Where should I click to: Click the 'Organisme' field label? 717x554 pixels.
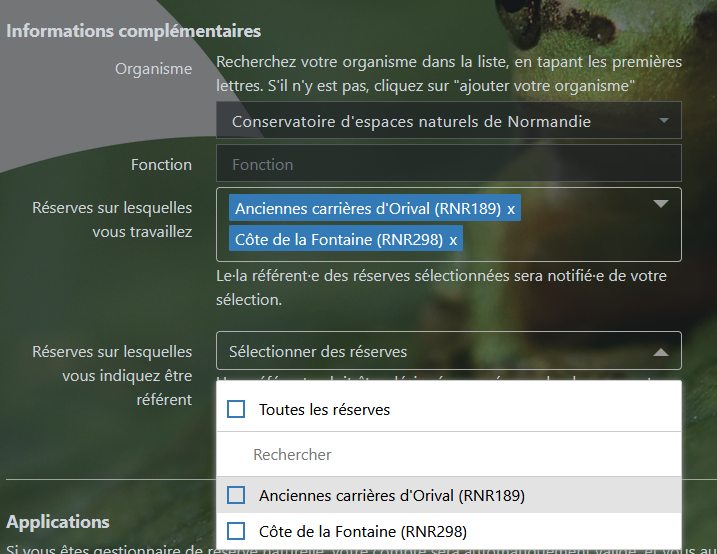click(x=153, y=69)
